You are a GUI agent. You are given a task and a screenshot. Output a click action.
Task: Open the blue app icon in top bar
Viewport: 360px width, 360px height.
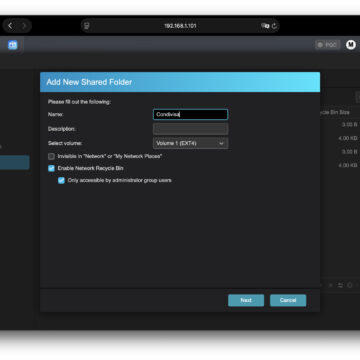pos(13,45)
